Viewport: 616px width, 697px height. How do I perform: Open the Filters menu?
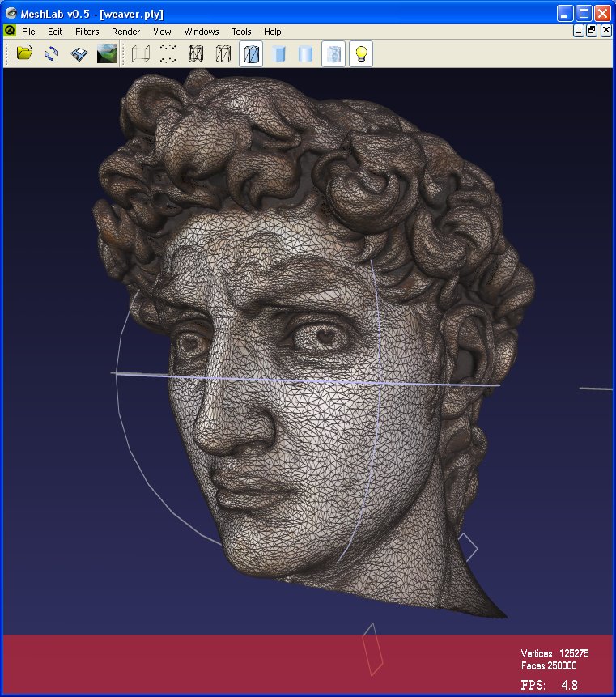[x=87, y=32]
